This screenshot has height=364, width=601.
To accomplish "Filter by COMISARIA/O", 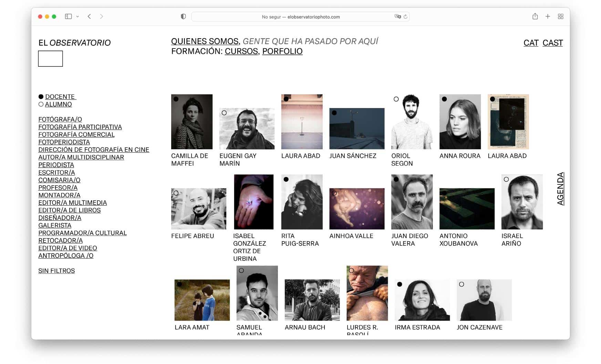I will (x=59, y=180).
